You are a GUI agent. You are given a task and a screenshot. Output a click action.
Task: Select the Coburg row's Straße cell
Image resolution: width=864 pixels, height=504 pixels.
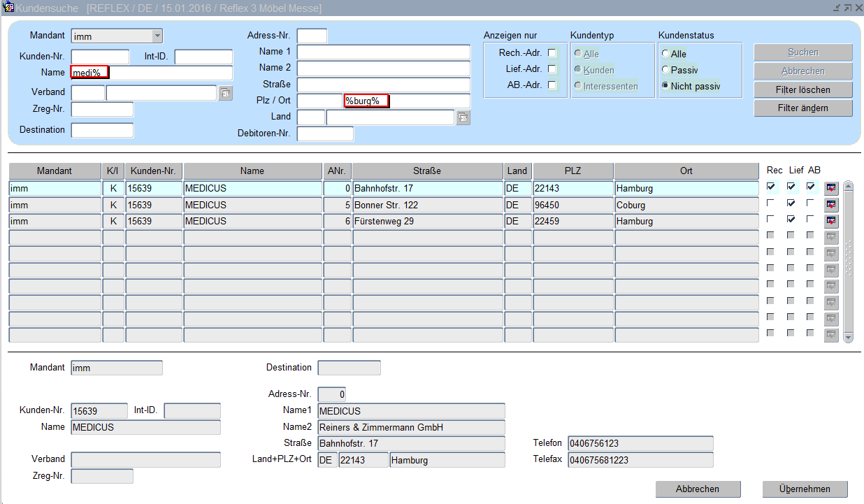(x=427, y=206)
